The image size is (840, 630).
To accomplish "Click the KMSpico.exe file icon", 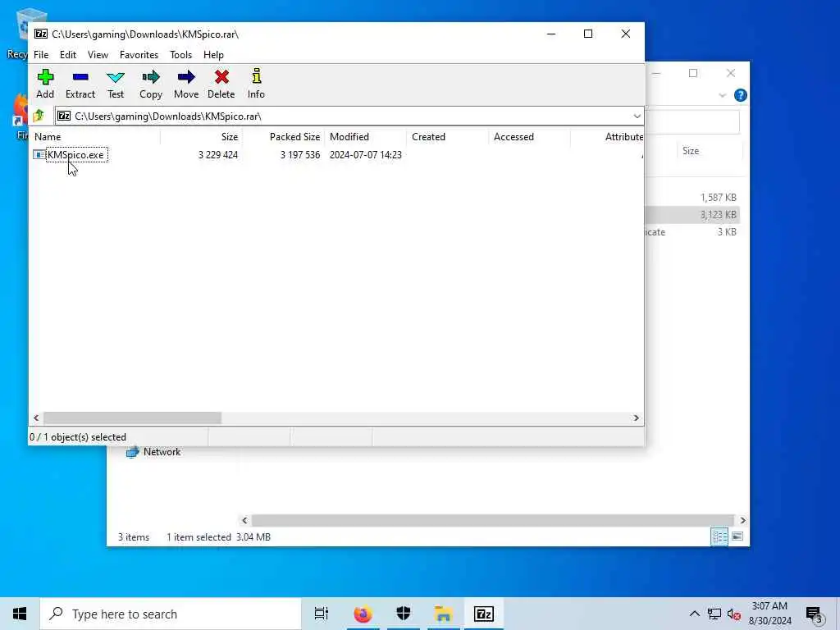I will tap(39, 155).
